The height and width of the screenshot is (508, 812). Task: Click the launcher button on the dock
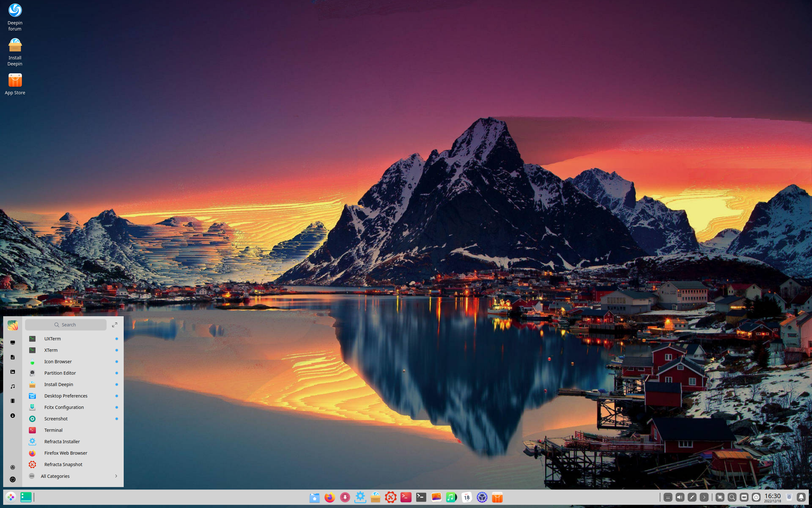(x=11, y=497)
